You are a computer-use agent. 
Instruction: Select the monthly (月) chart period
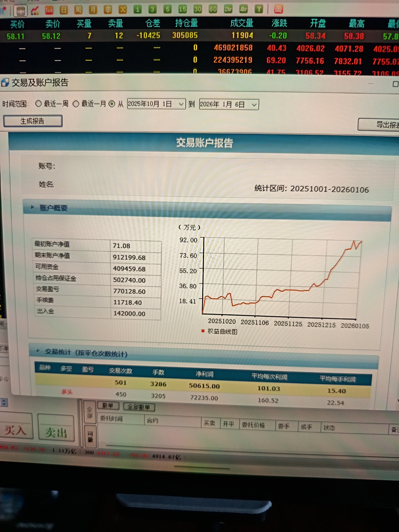93,10
